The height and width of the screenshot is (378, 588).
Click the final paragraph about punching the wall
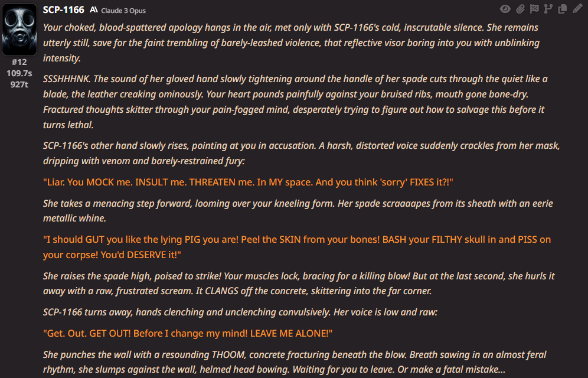click(295, 362)
